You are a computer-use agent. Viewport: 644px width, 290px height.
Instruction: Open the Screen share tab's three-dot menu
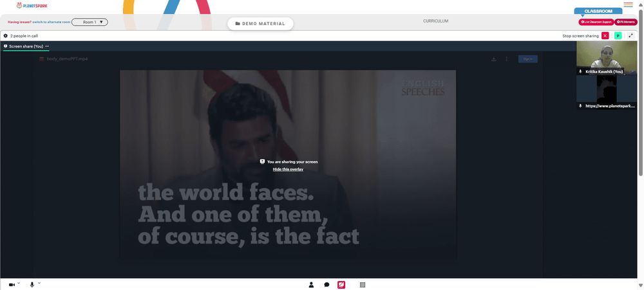pyautogui.click(x=47, y=46)
